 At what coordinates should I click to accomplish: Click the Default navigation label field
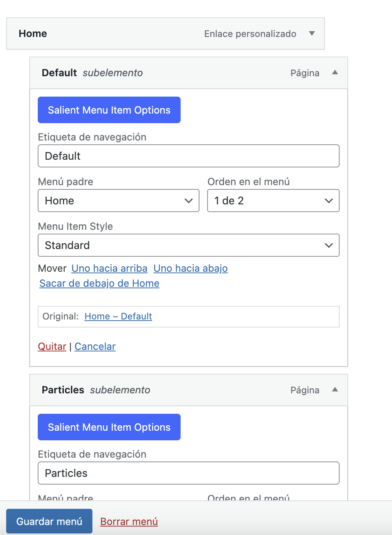click(x=189, y=156)
